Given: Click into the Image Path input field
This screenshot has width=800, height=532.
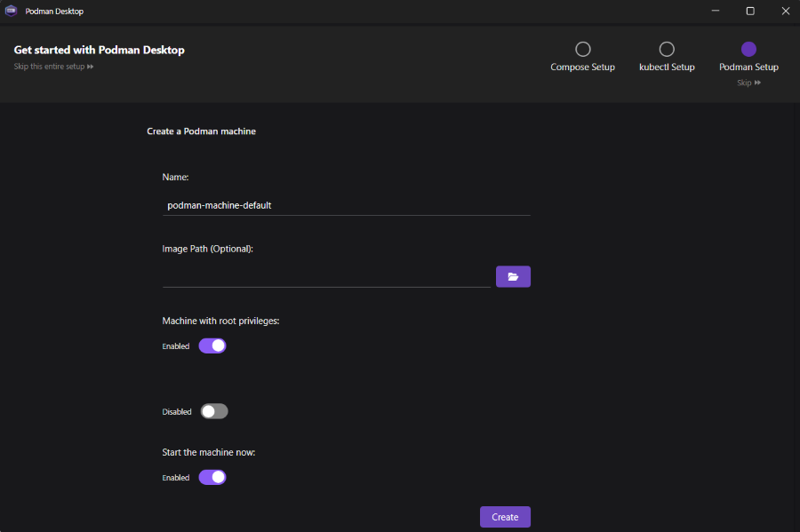Looking at the screenshot, I should pos(326,276).
